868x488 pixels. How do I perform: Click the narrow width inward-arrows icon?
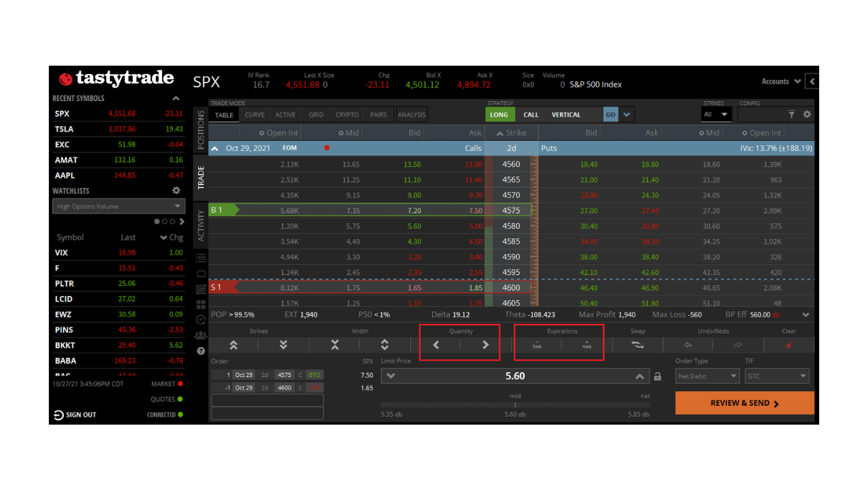click(334, 345)
